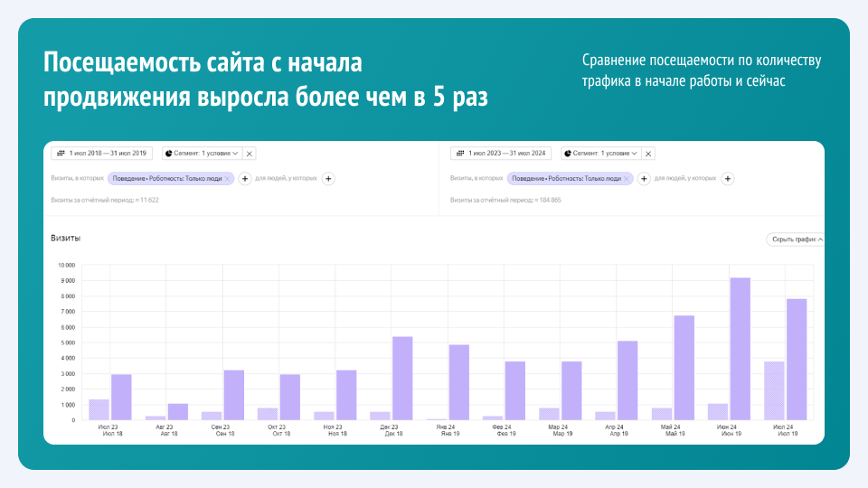Open the date range 1 июл 2018 — 31 июл 2019
Screen dimensions: 868x488
102,154
